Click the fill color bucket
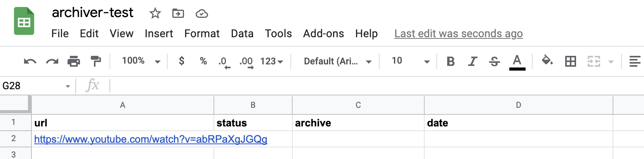This screenshot has width=644, height=159. pos(547,61)
